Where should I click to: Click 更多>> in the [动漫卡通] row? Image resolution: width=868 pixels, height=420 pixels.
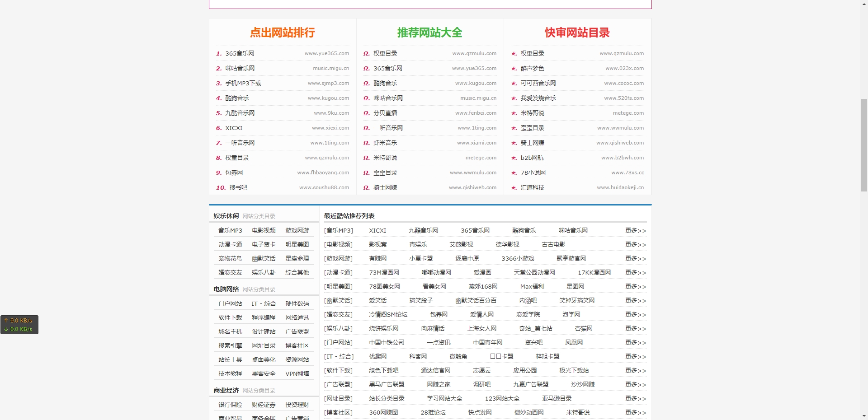coord(636,272)
